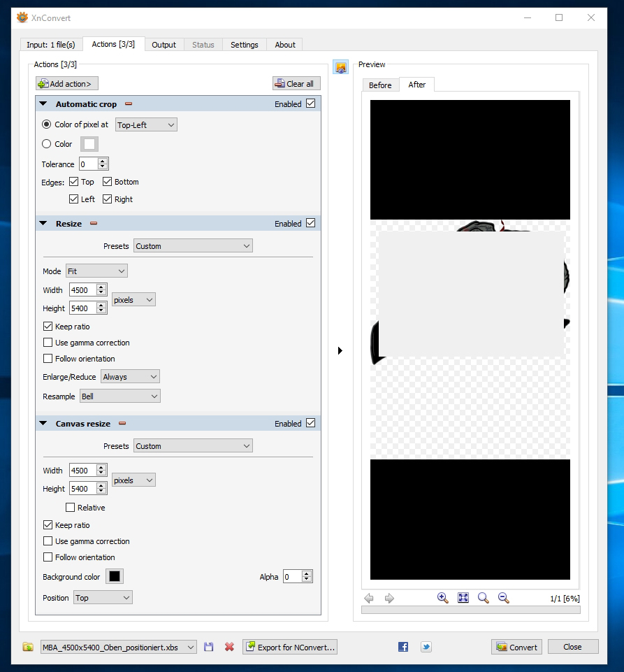
Task: Select the 'Color' radio option
Action: (46, 144)
